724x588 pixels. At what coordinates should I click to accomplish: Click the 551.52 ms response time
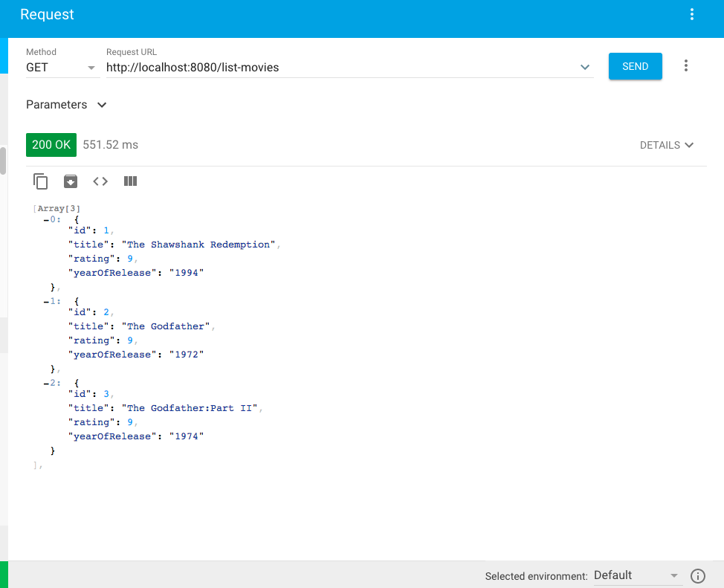point(110,144)
